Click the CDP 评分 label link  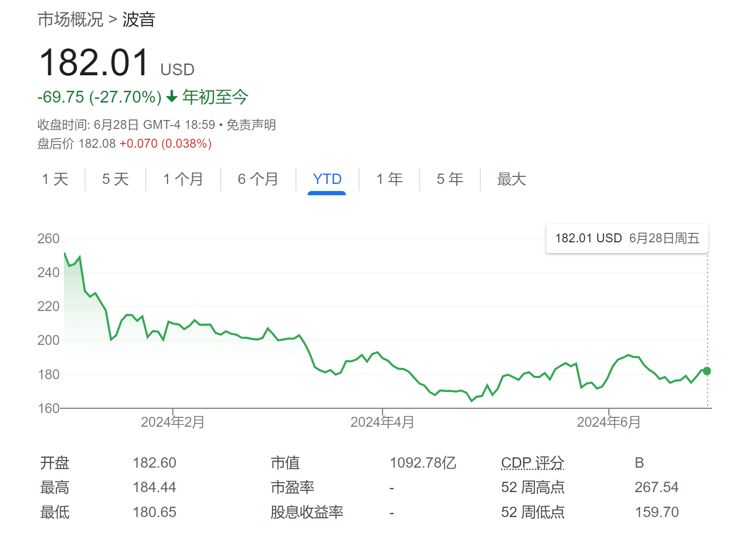pos(533,463)
